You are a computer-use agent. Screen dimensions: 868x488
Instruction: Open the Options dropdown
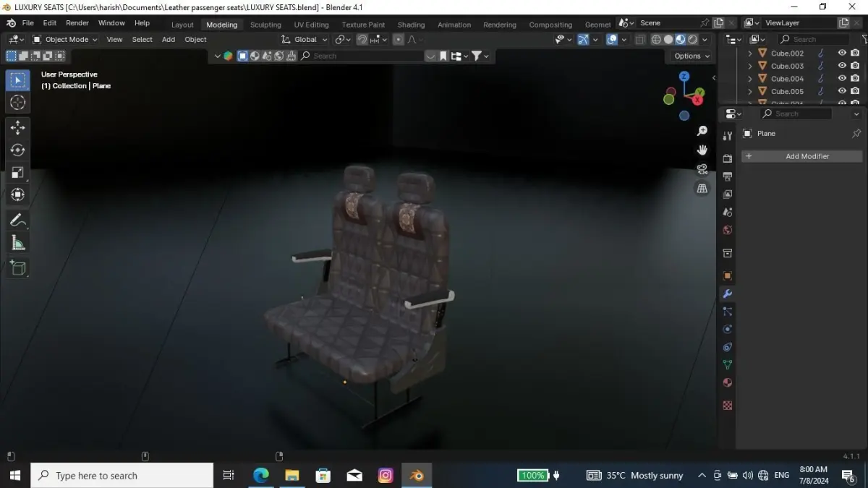[x=691, y=56]
